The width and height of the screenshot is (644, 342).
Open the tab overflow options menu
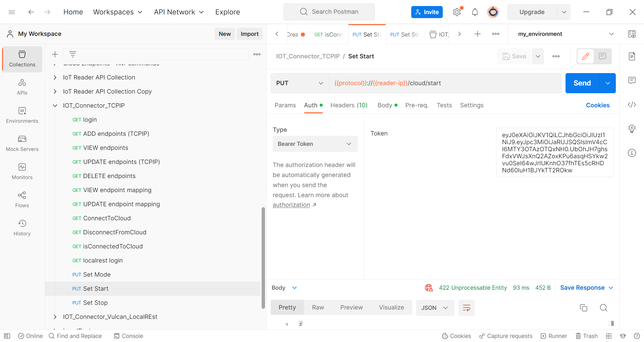point(496,34)
